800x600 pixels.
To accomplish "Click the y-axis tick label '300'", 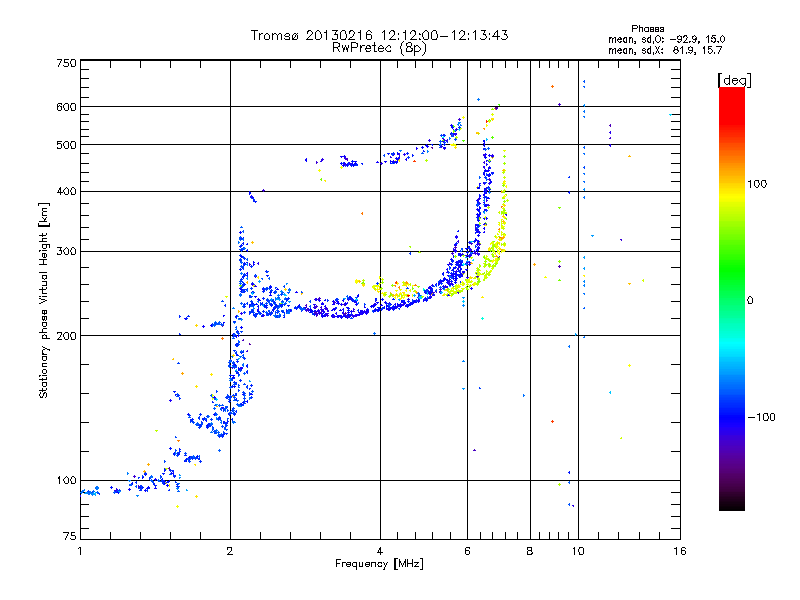I will [x=66, y=252].
